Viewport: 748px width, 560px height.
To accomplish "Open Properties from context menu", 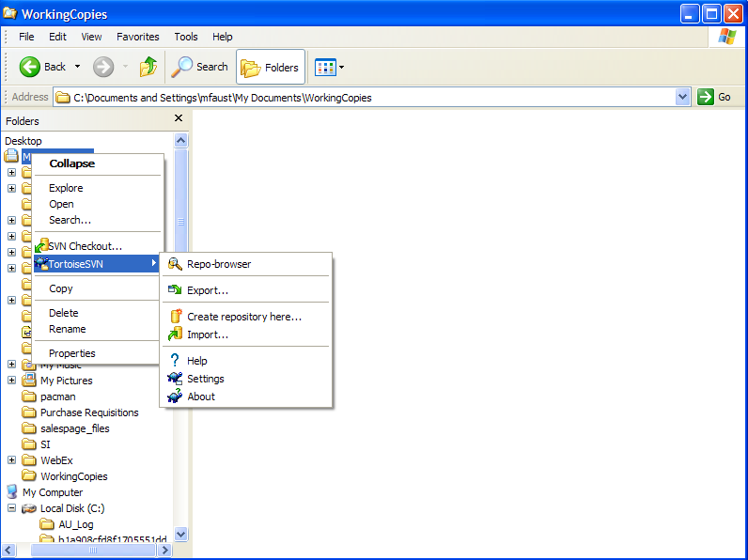I will coord(97,353).
